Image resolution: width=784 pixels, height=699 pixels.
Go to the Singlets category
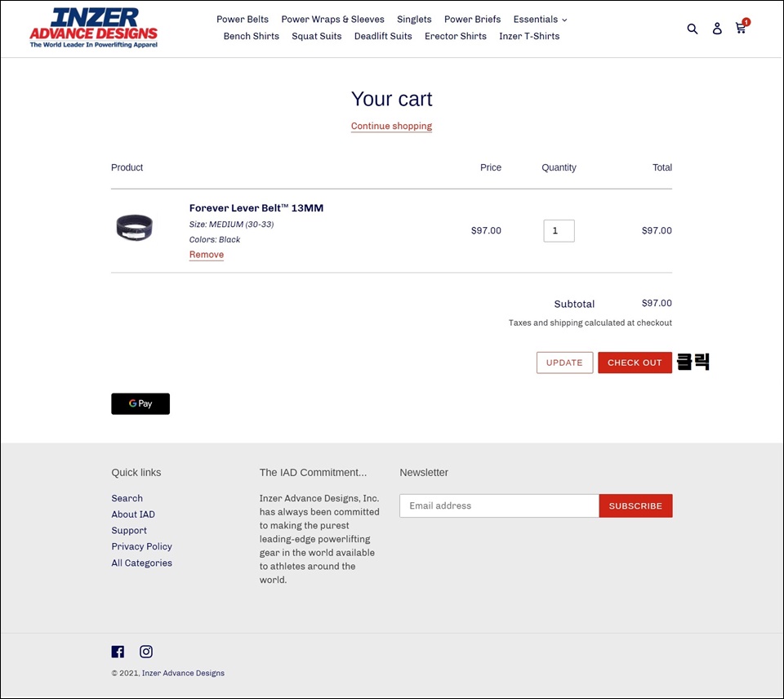coord(414,20)
